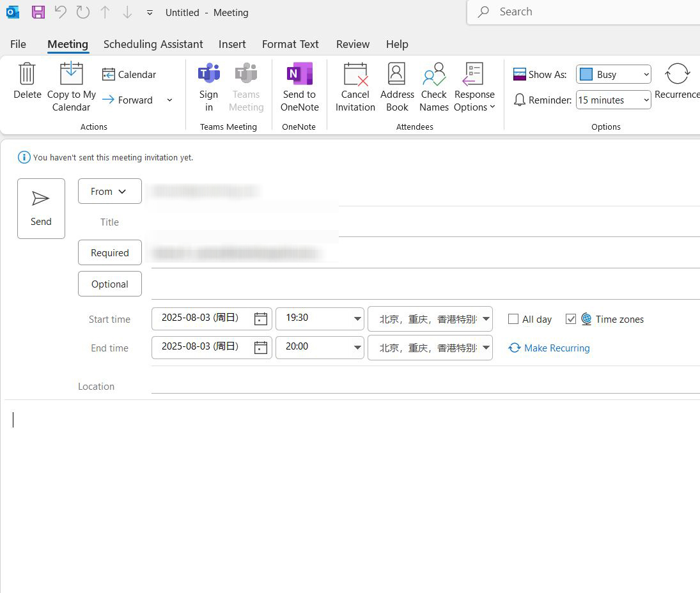Viewport: 700px width, 593px height.
Task: Click the Search box
Action: 584,12
